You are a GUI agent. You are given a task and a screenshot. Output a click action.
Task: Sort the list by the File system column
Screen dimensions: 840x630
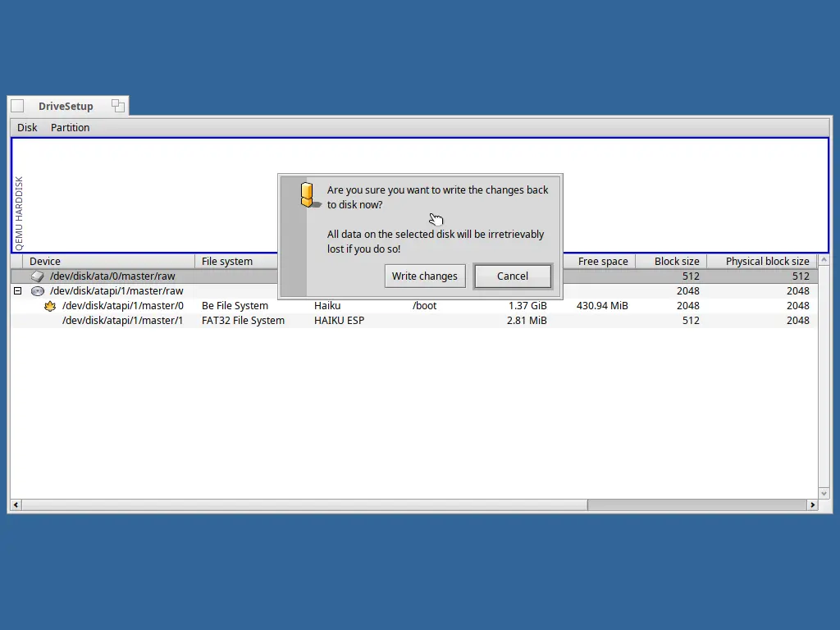coord(237,262)
